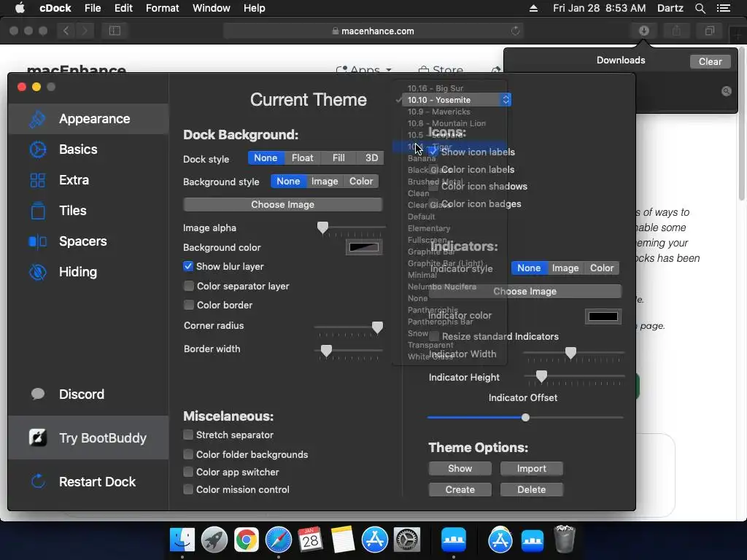Open Google Chrome from the Dock
Viewport: 747px width, 560px height.
click(x=246, y=540)
